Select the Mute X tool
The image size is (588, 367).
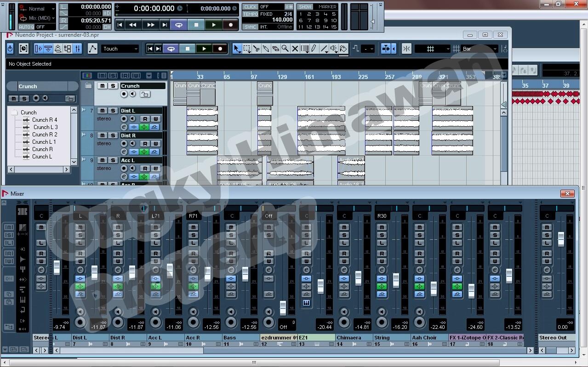294,48
